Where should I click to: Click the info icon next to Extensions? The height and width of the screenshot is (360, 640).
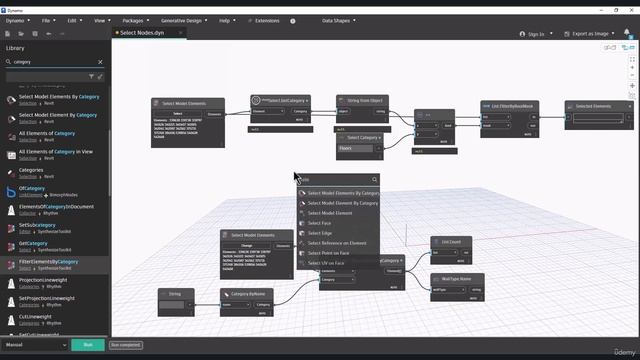pyautogui.click(x=293, y=21)
